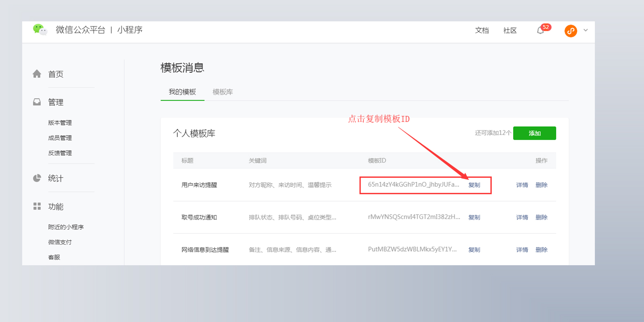Open 微信支付 in the sidebar

coord(60,242)
